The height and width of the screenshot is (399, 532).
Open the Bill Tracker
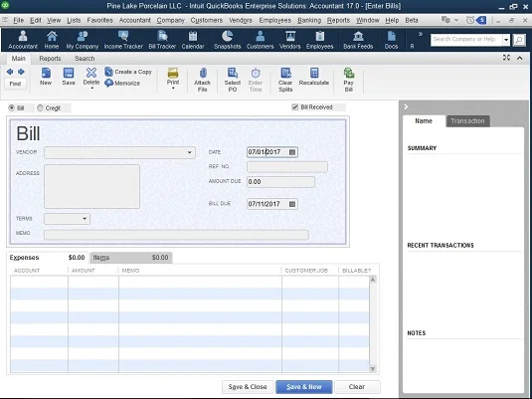point(162,40)
